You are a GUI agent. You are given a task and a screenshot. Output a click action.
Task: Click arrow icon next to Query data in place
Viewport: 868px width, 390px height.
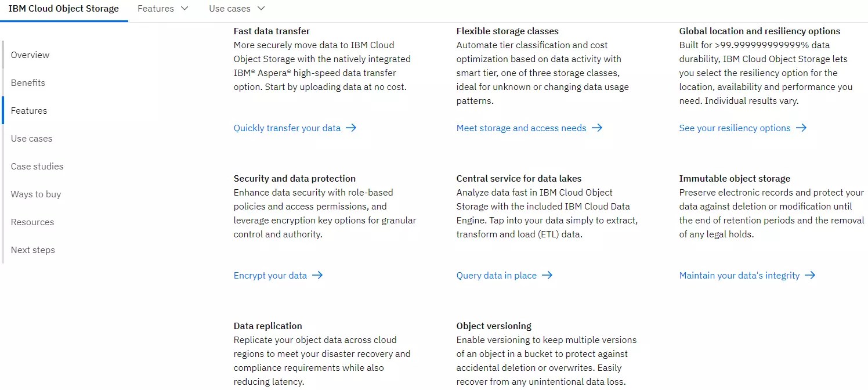pos(547,276)
